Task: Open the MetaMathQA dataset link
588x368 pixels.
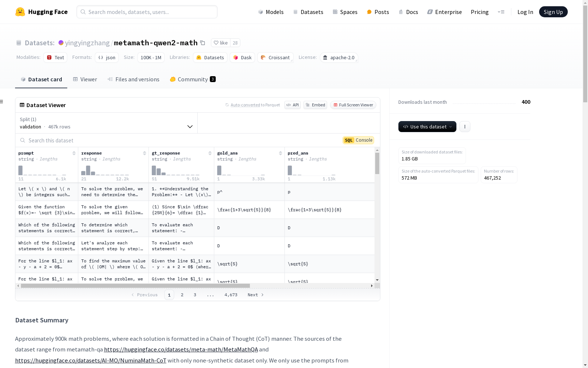Action: pyautogui.click(x=181, y=349)
